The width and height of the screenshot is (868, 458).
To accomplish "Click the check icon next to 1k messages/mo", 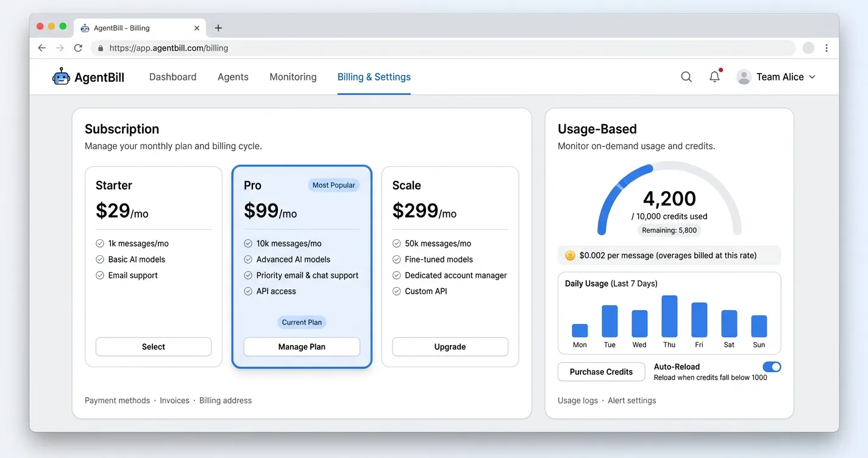I will tap(100, 243).
